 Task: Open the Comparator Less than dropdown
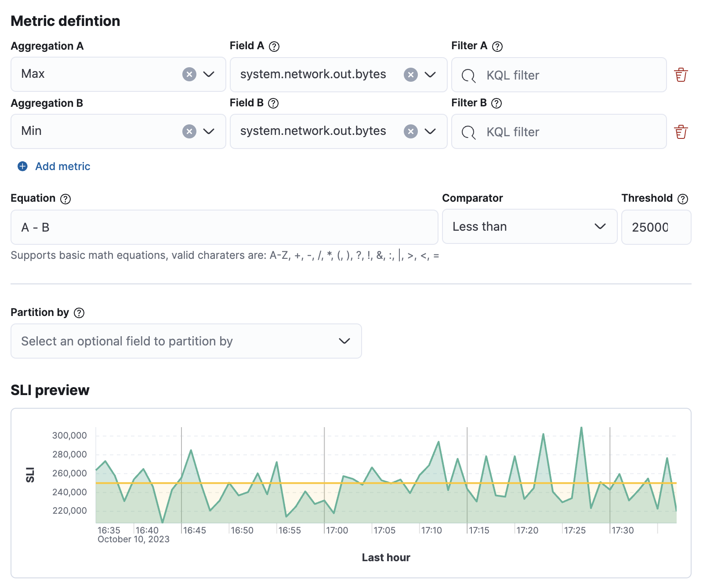coord(529,226)
